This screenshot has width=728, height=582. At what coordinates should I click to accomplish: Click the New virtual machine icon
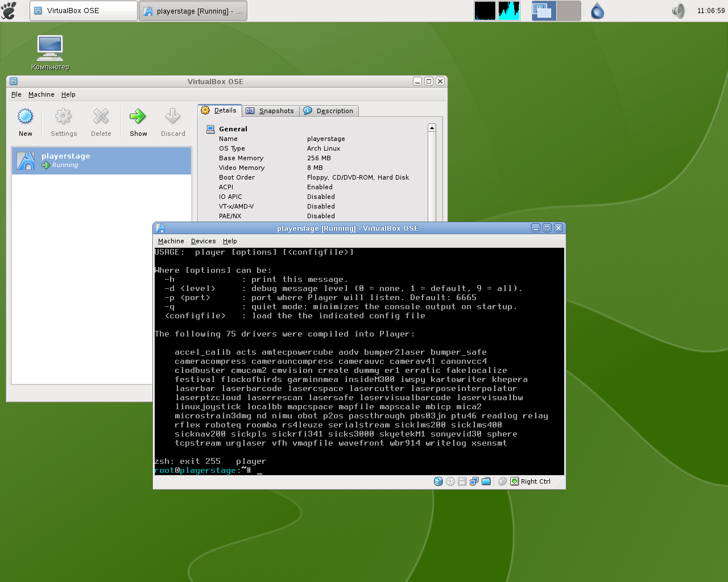point(26,117)
